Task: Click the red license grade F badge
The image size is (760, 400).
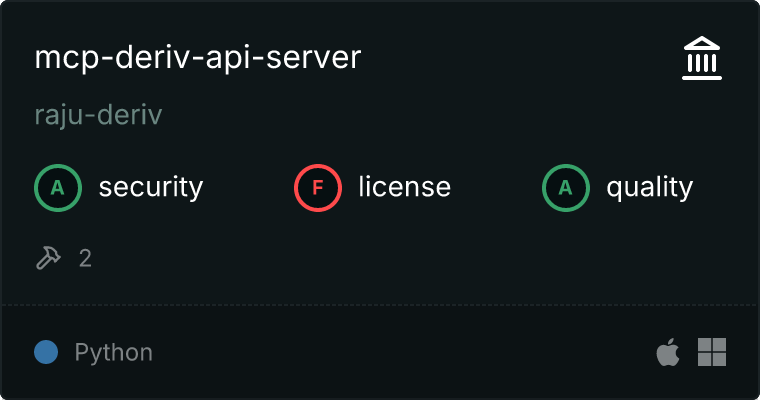Action: pyautogui.click(x=317, y=187)
